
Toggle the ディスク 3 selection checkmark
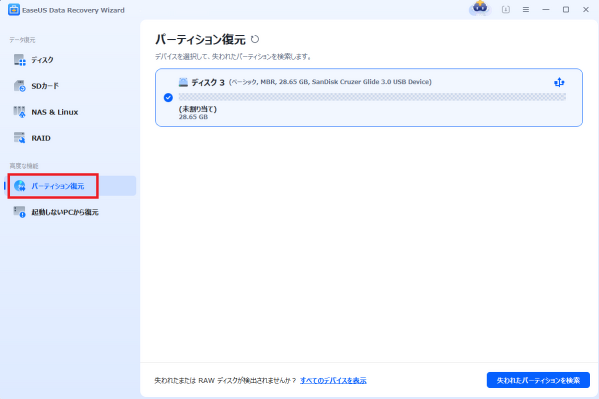[x=168, y=97]
